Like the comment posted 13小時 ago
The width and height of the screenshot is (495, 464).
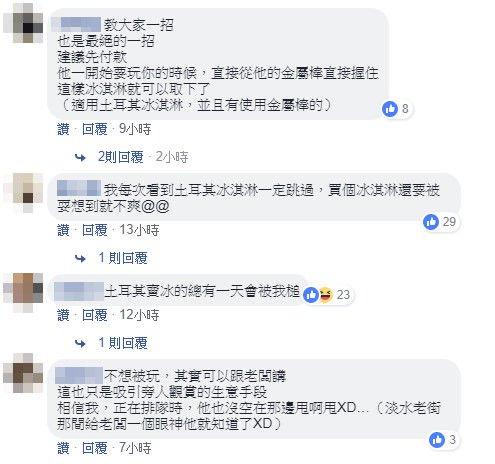[63, 230]
